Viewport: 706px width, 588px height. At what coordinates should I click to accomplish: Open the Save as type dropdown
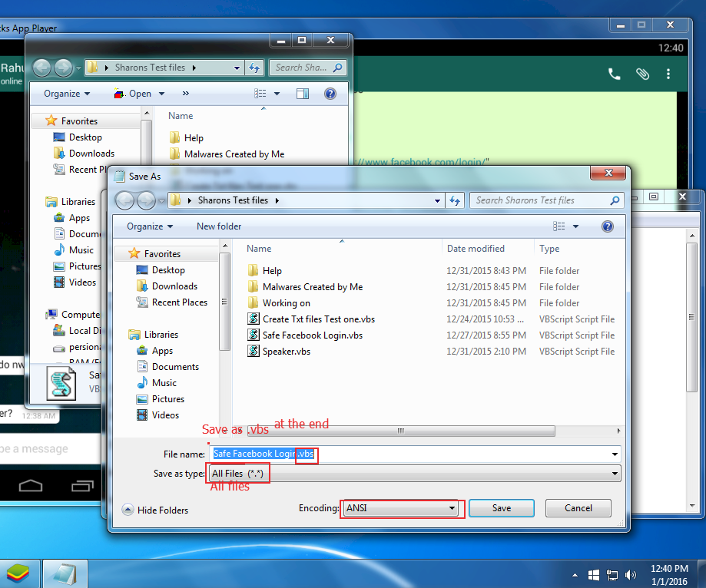click(414, 474)
